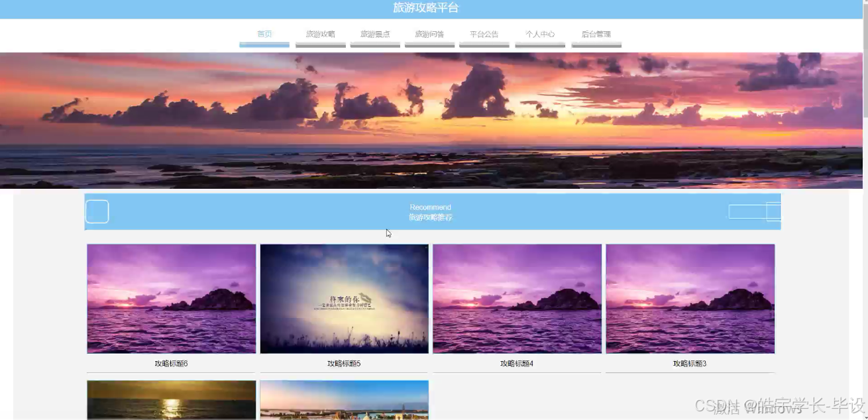Open thumbnail for 攻略标题3
The image size is (868, 420).
click(x=690, y=299)
